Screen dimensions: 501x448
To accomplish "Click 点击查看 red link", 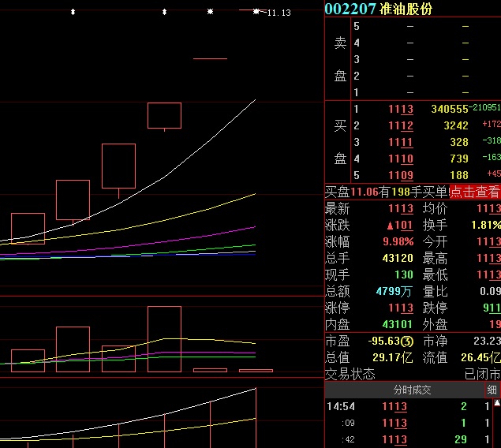I will (474, 192).
